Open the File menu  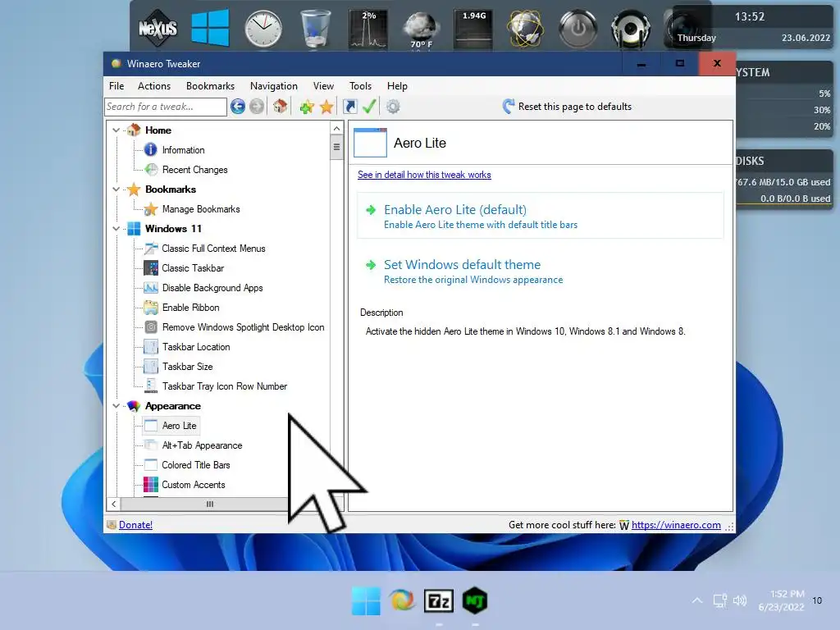click(x=116, y=85)
